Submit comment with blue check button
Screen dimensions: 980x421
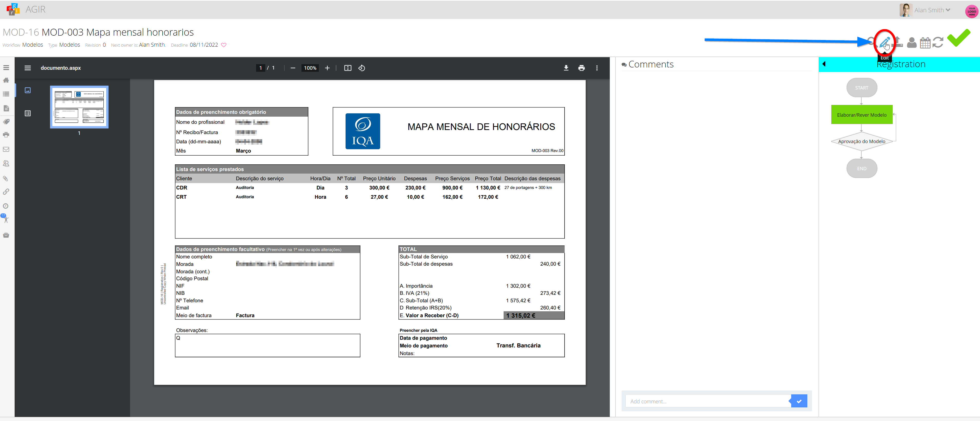coord(799,401)
